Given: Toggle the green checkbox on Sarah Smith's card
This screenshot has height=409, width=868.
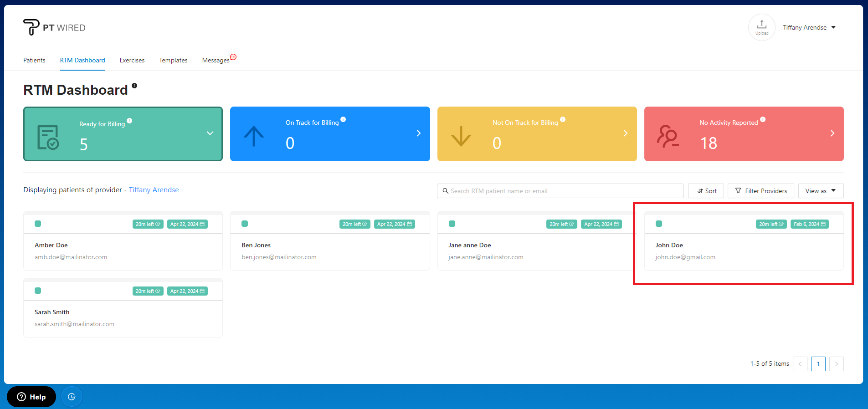Looking at the screenshot, I should 38,291.
